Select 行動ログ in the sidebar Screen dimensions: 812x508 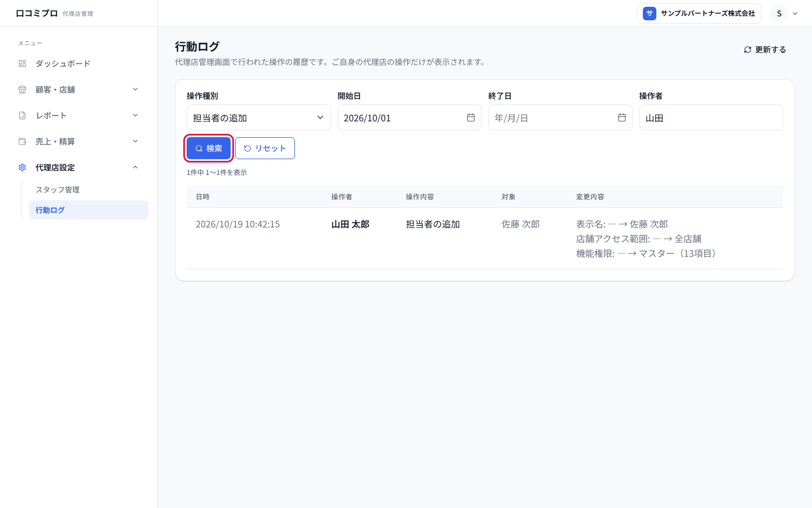pyautogui.click(x=89, y=210)
